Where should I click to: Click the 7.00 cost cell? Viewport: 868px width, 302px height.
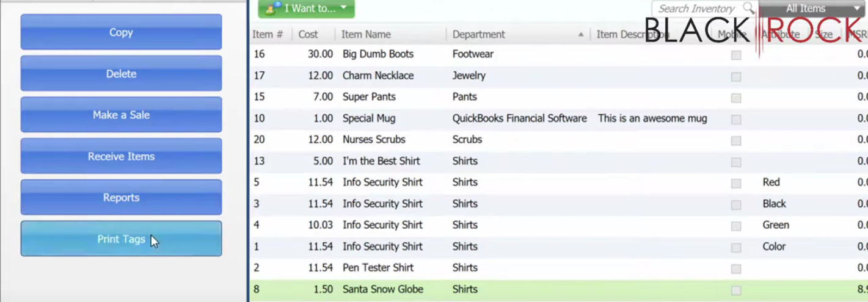pyautogui.click(x=323, y=97)
